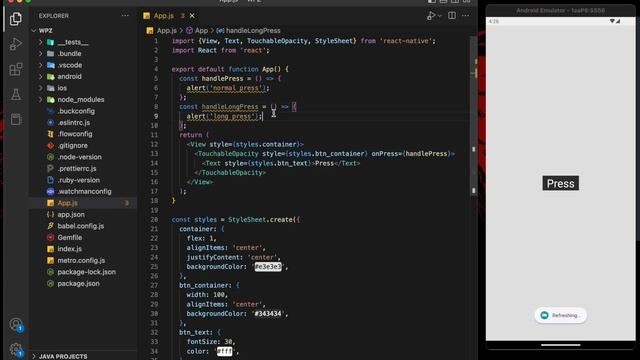This screenshot has width=640, height=360.
Task: Click the #fff color value
Action: (x=224, y=351)
